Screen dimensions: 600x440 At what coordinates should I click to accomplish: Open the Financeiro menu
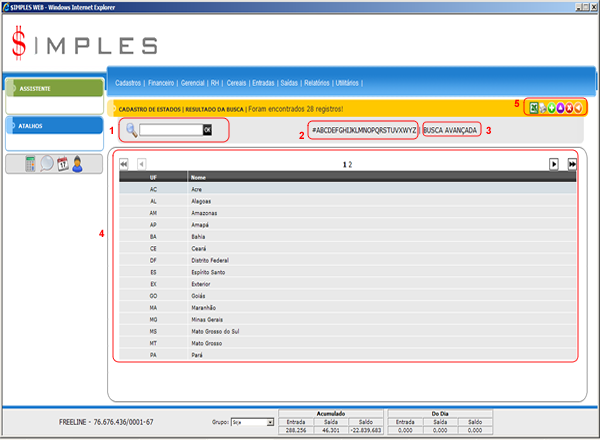point(162,83)
